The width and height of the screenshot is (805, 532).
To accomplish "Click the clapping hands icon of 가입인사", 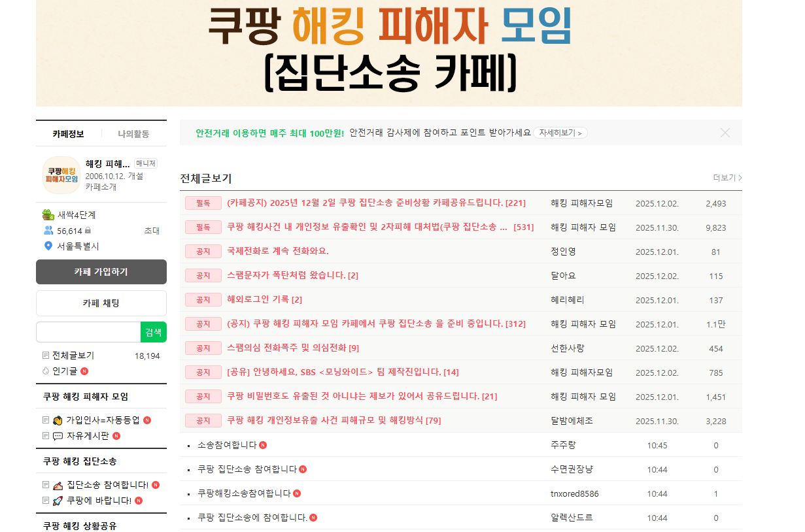I will tap(58, 420).
